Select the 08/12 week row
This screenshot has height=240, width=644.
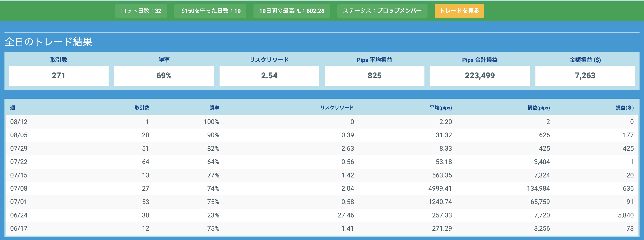pos(322,122)
